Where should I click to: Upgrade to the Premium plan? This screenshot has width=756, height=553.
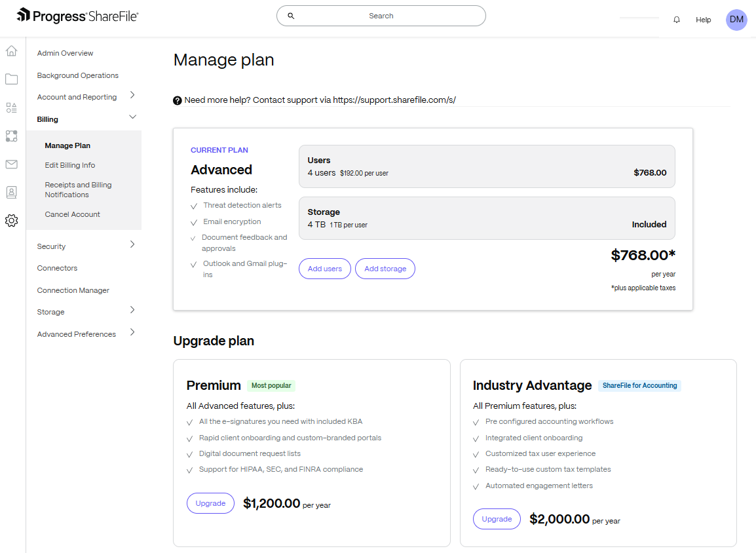tap(210, 503)
